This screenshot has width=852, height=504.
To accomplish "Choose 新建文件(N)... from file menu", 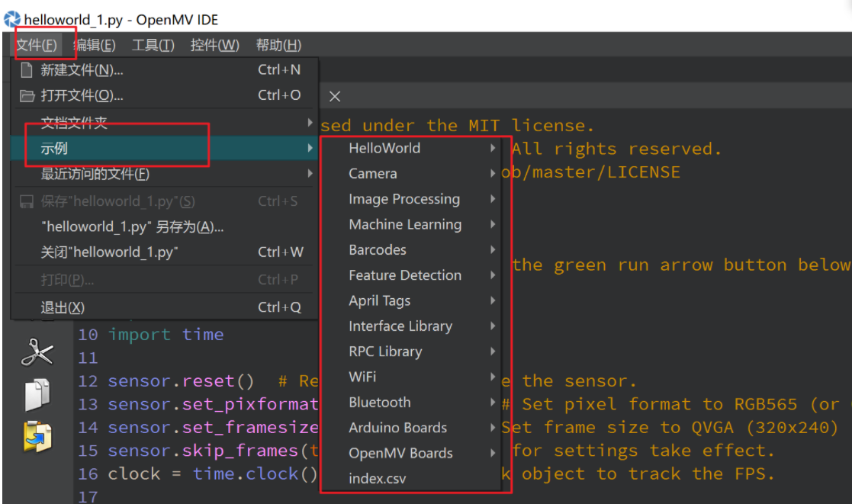I will (x=164, y=70).
